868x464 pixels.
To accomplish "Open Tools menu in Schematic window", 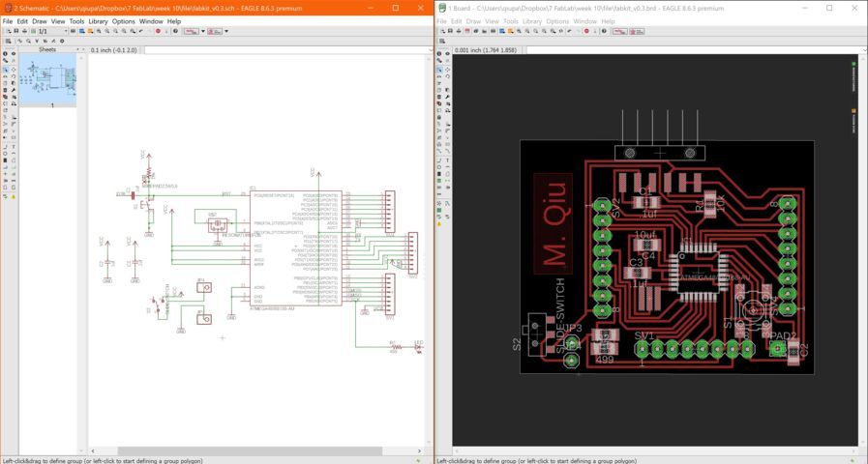I will pyautogui.click(x=77, y=21).
